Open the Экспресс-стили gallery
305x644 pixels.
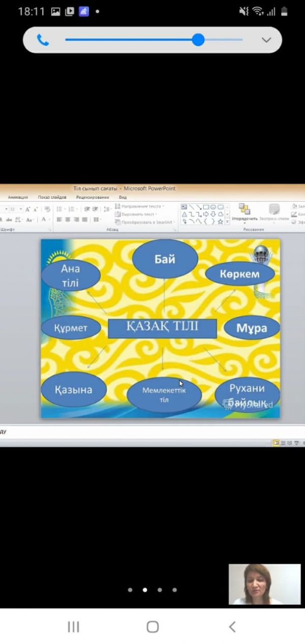click(x=274, y=213)
